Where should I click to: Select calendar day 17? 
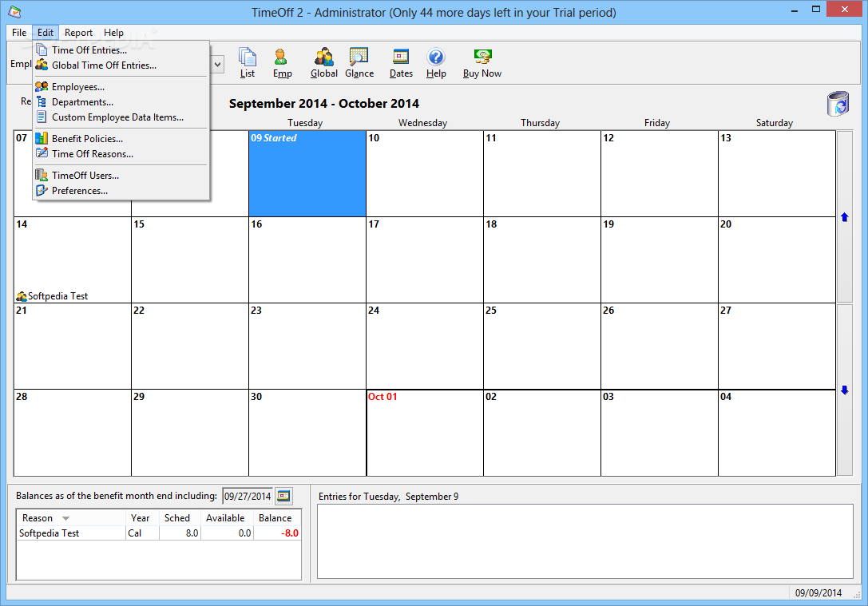coord(425,259)
